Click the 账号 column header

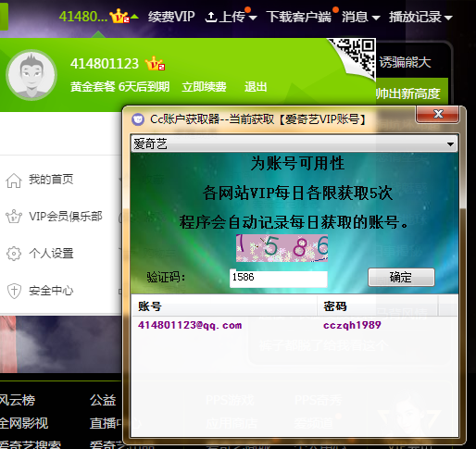[x=224, y=306]
